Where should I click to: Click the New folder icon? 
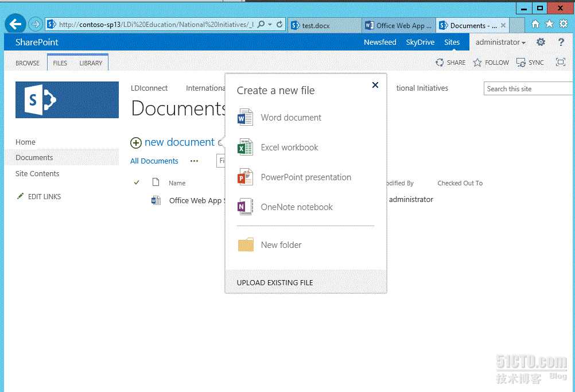[x=246, y=244]
